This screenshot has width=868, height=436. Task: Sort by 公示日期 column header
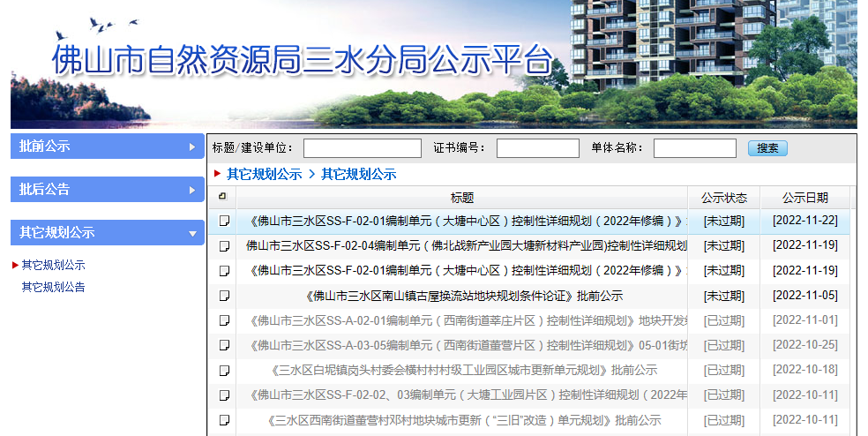pyautogui.click(x=804, y=198)
